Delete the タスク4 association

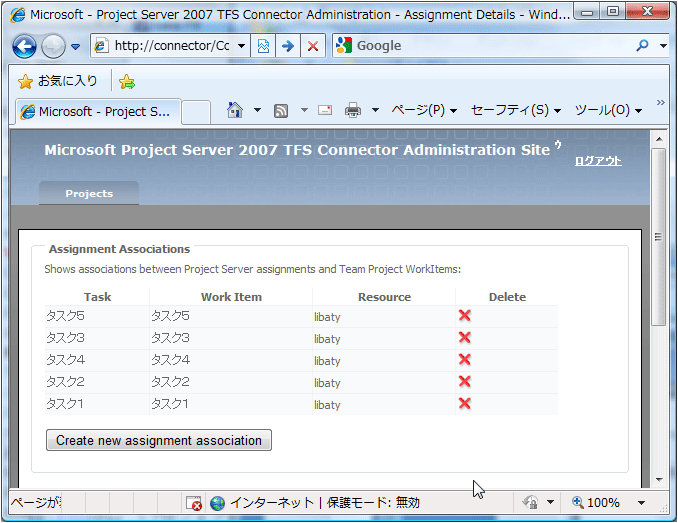[465, 360]
